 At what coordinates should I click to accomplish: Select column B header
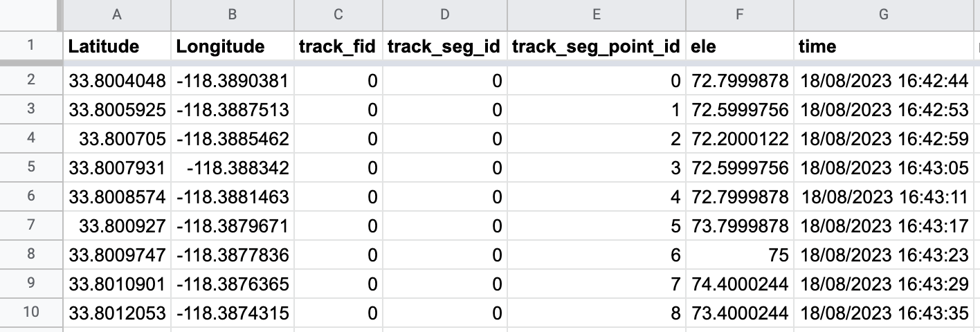point(233,15)
